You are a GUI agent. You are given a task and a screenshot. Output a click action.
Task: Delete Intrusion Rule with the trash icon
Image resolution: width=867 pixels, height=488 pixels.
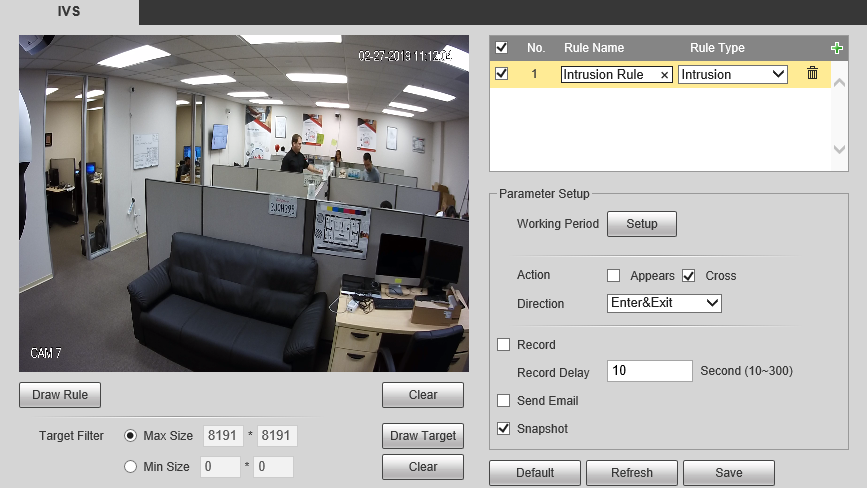[812, 73]
